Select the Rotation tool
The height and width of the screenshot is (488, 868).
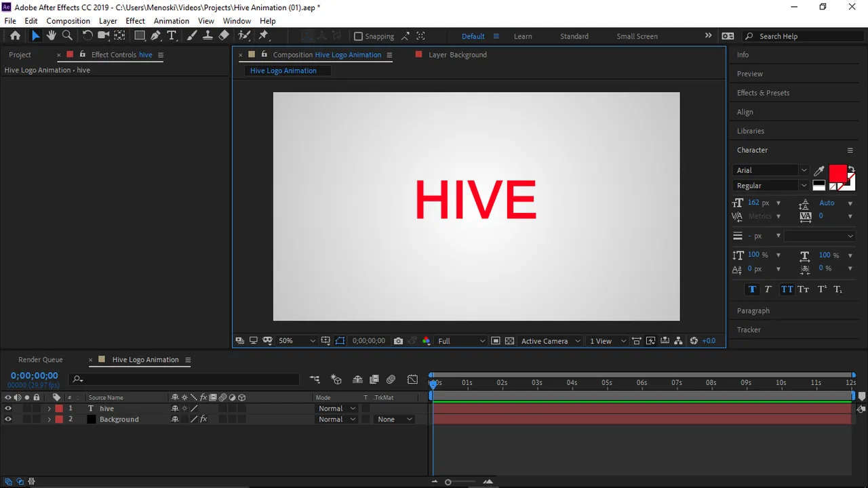[87, 36]
